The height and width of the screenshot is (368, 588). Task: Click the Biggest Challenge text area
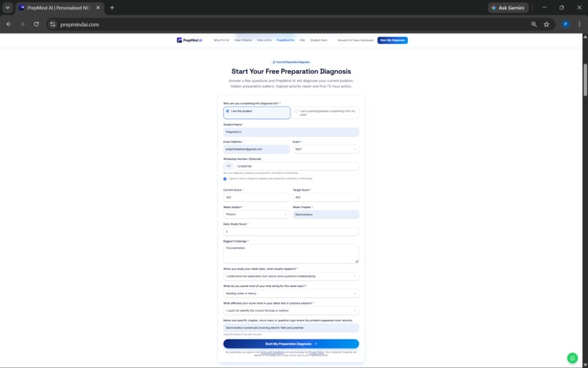point(291,254)
